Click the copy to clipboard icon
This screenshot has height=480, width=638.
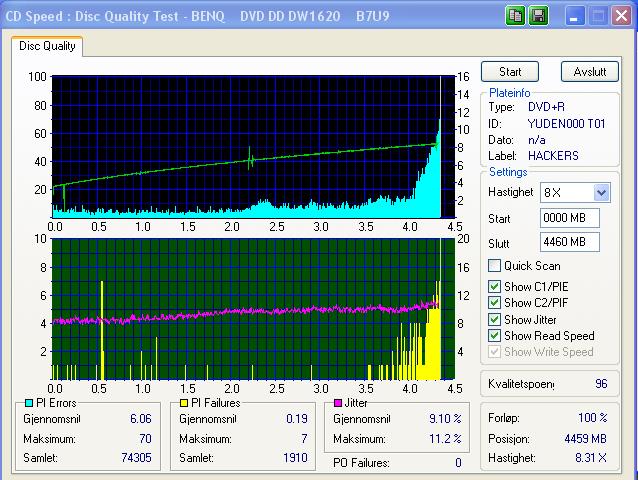tap(515, 16)
